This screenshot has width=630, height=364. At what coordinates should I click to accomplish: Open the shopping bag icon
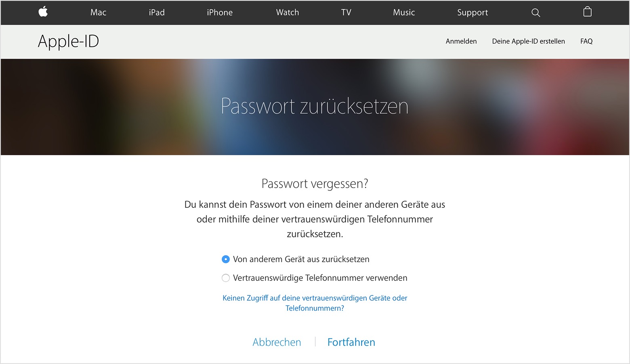tap(587, 12)
